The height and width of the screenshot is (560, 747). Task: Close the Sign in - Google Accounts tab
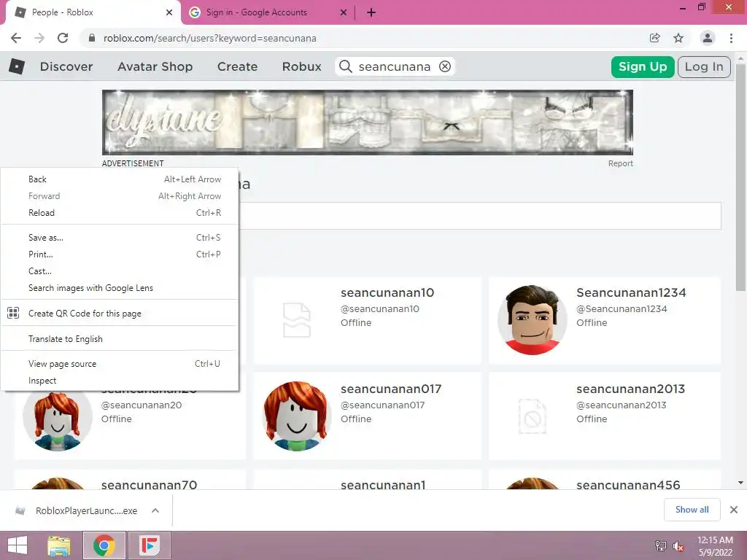click(344, 12)
